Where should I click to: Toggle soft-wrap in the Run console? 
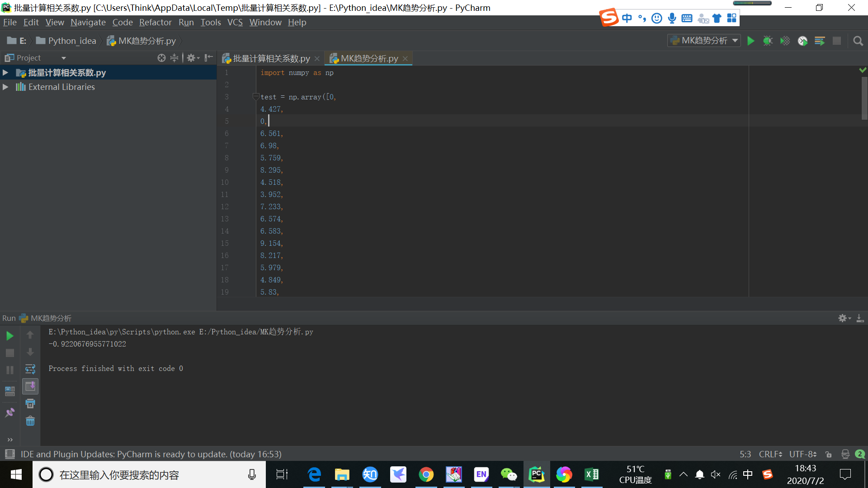[30, 369]
